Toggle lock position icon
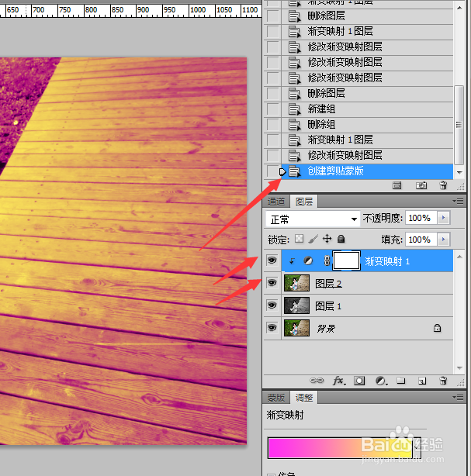471x476 pixels. (x=327, y=239)
